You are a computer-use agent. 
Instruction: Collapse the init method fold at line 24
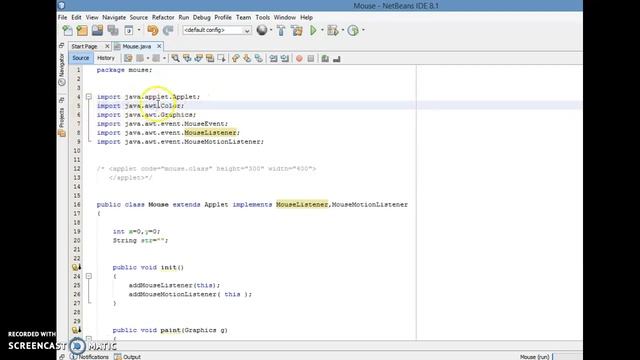[x=89, y=276]
